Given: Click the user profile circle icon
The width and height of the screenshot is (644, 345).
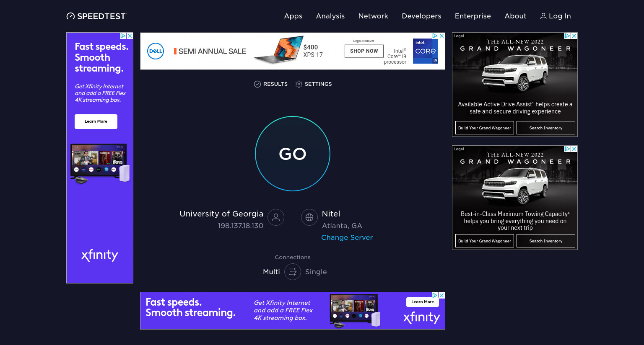Looking at the screenshot, I should tap(276, 217).
